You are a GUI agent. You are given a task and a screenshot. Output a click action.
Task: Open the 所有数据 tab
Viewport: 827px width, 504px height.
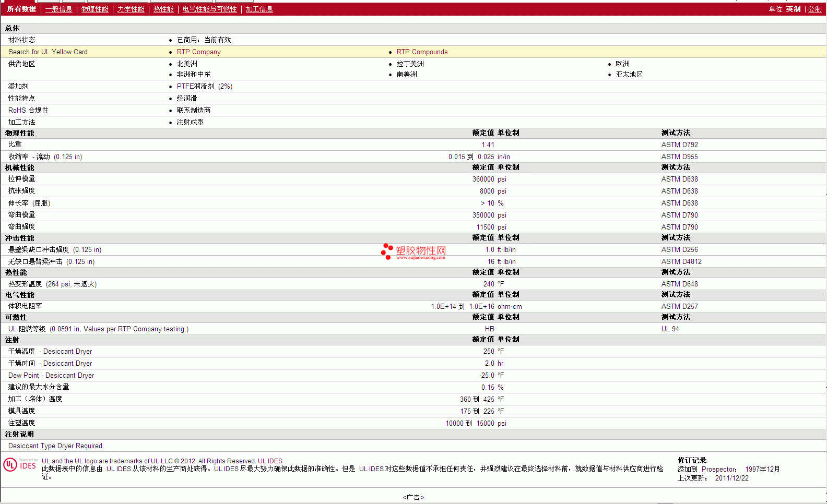point(21,9)
